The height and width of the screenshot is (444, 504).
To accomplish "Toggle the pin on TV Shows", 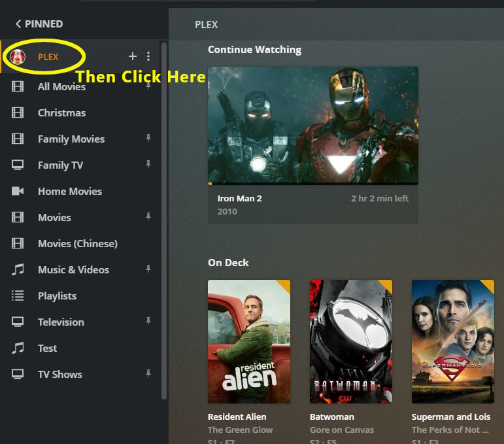I will tap(148, 373).
